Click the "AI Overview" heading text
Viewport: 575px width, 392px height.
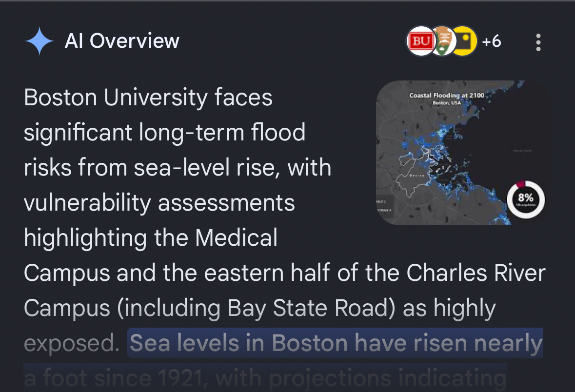[x=122, y=41]
